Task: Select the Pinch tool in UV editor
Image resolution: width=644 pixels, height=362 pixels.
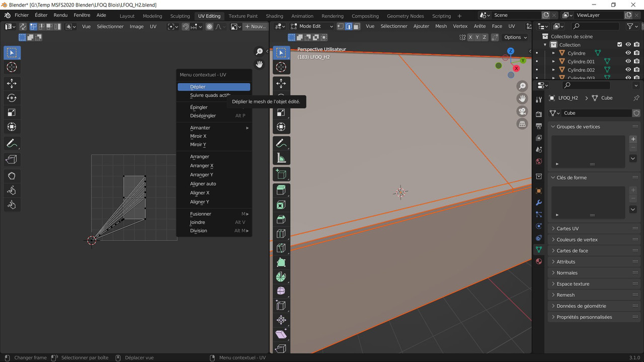Action: pyautogui.click(x=12, y=205)
